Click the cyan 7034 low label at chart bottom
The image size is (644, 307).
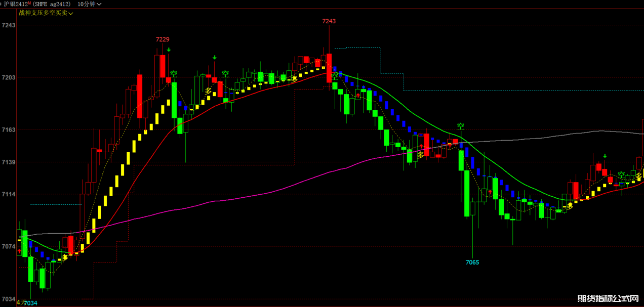coord(31,303)
